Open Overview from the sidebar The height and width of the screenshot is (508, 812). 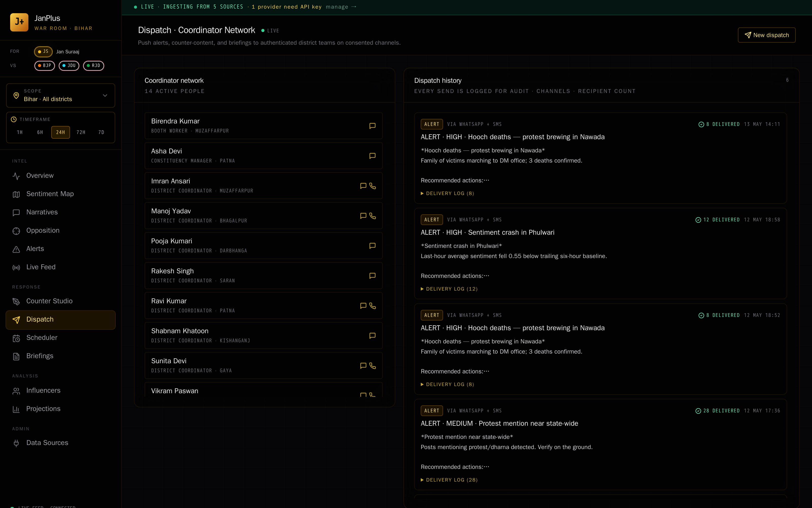coord(60,176)
